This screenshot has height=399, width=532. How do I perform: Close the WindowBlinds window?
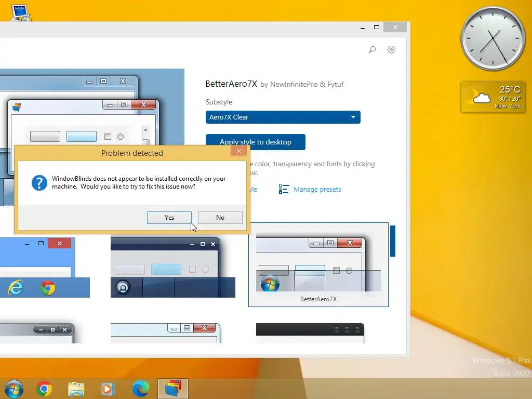pos(395,28)
